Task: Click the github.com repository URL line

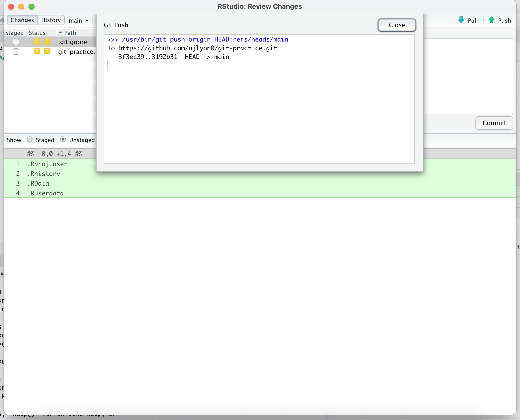Action: [192, 48]
